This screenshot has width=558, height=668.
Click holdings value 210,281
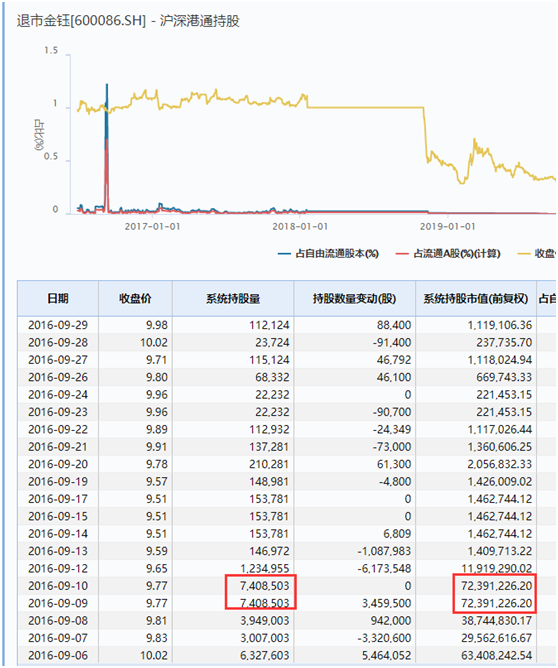[269, 464]
